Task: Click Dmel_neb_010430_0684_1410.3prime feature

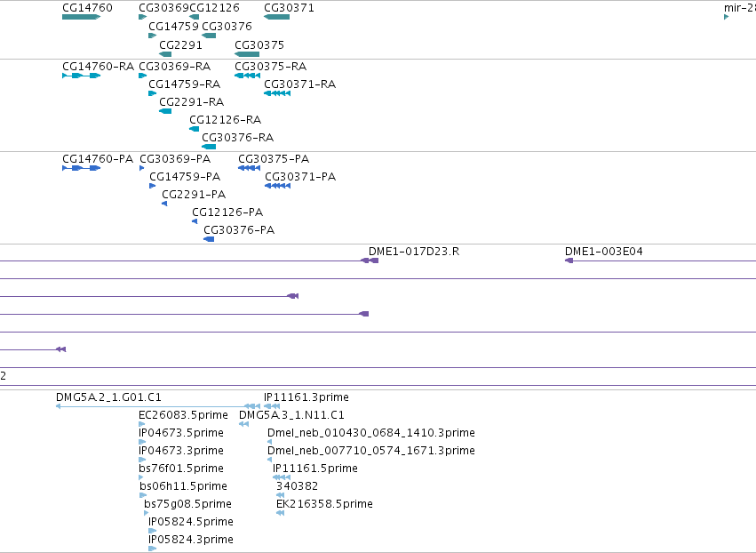Action: coord(269,442)
